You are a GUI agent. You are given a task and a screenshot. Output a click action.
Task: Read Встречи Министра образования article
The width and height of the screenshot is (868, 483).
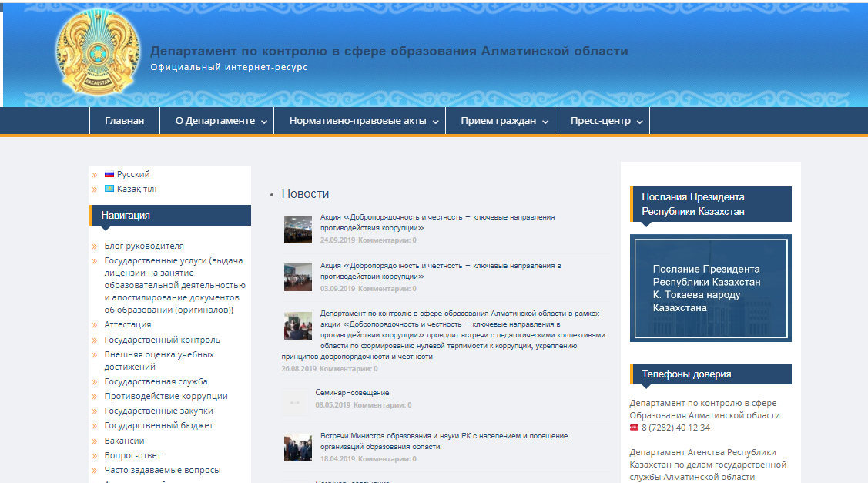[444, 441]
